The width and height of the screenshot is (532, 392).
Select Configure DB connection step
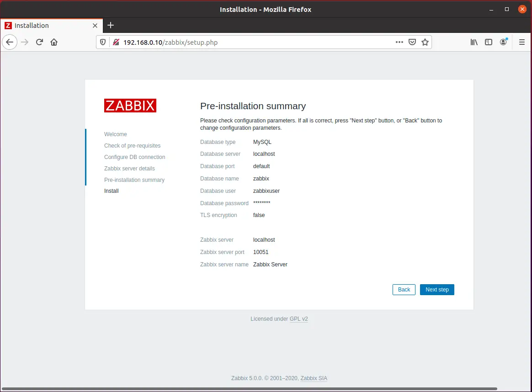coord(135,157)
